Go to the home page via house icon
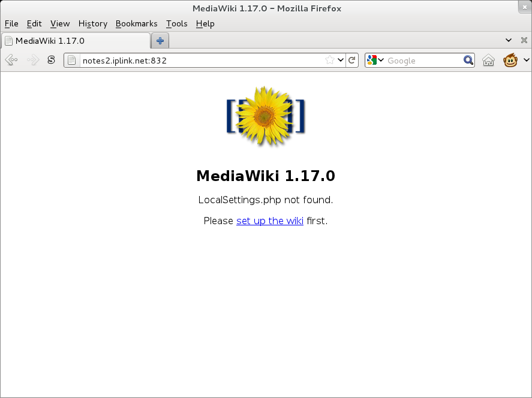 (x=489, y=61)
